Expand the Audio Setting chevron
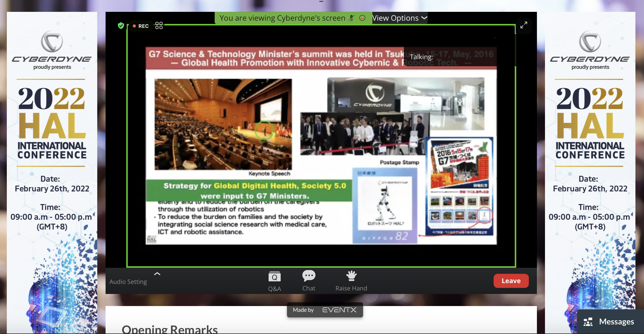644x334 pixels. [157, 274]
